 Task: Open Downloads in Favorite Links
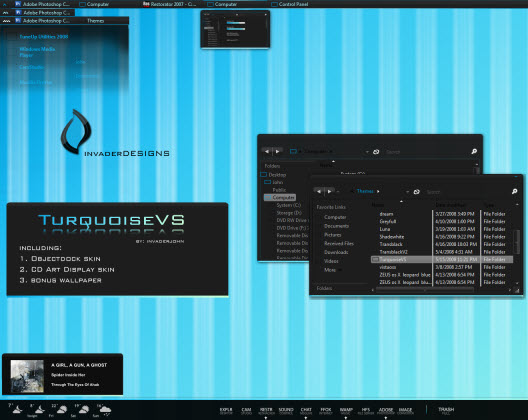coord(336,252)
